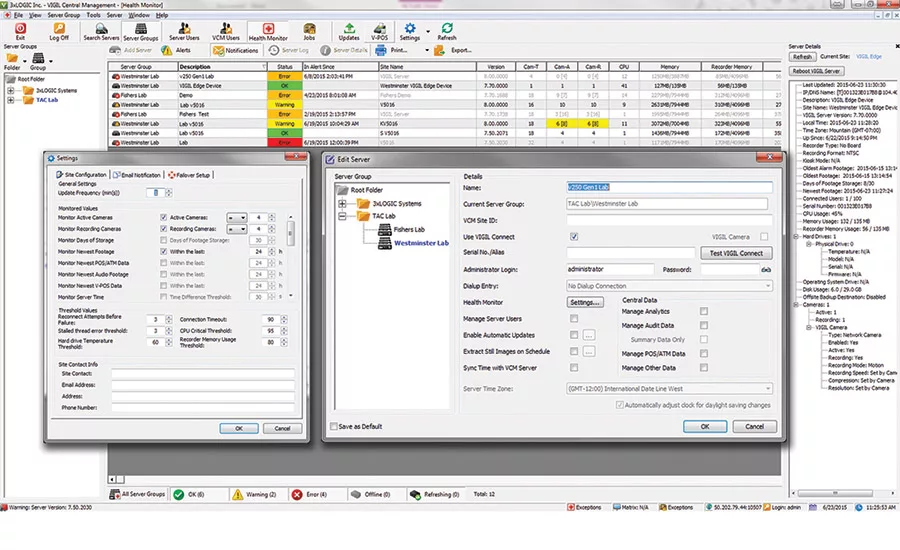
Task: Filter by Refreshing (0) status icon
Action: pyautogui.click(x=415, y=495)
